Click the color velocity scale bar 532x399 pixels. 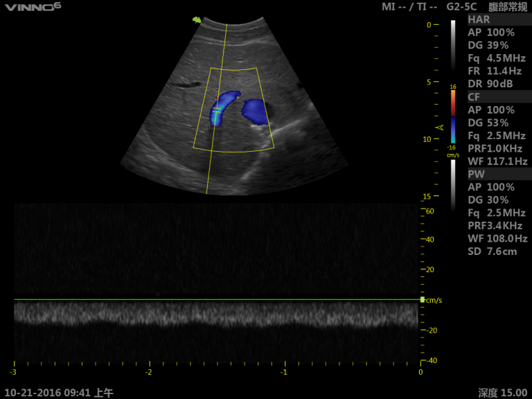point(453,116)
